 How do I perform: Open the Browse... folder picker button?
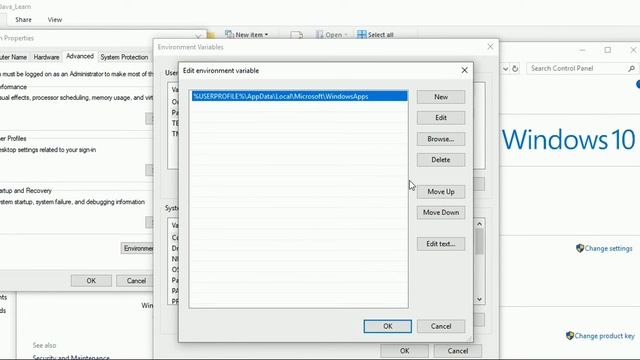click(441, 139)
